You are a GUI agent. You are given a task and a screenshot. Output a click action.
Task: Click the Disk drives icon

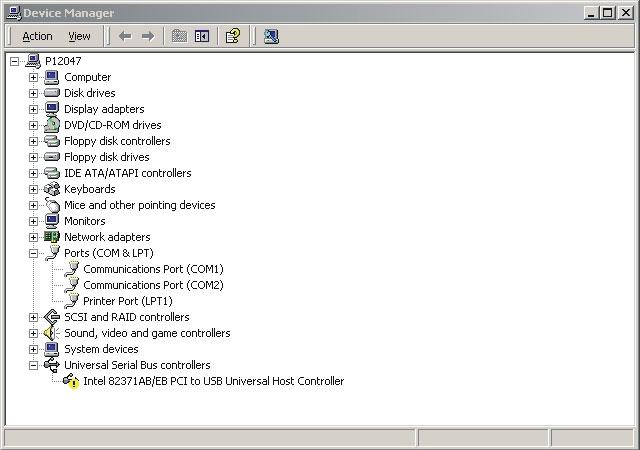pyautogui.click(x=51, y=93)
